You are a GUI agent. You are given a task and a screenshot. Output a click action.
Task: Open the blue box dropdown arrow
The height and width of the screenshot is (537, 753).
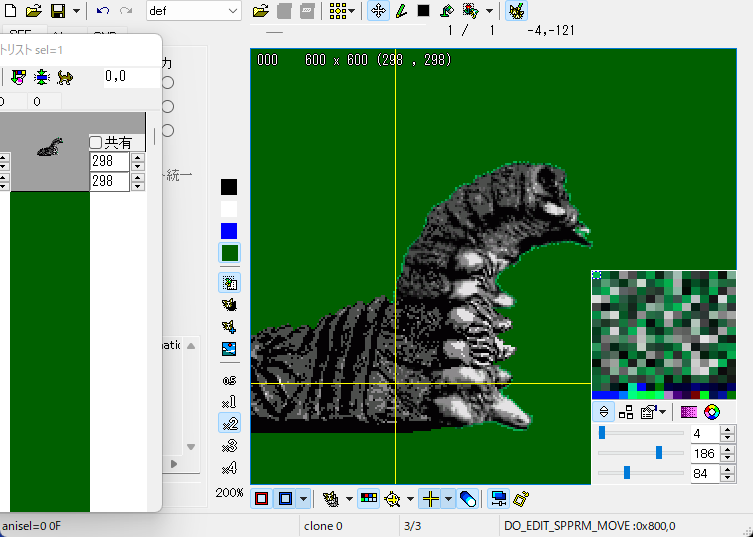(x=304, y=499)
